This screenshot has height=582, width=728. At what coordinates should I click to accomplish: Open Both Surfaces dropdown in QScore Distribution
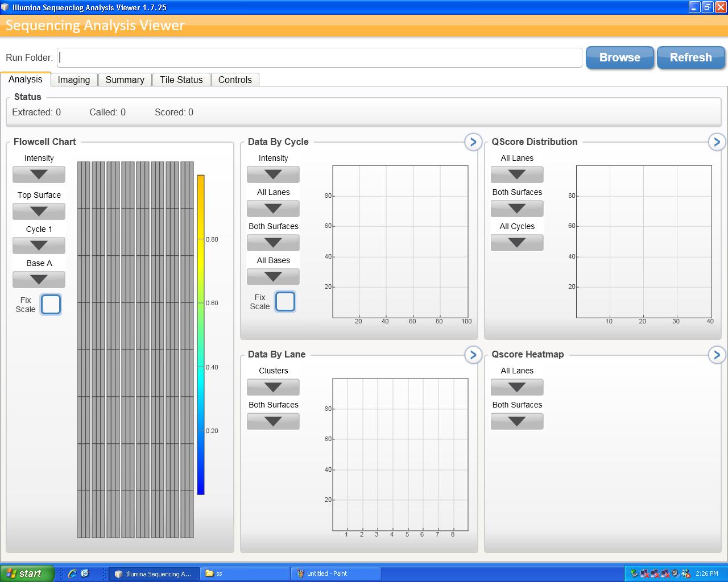(517, 209)
